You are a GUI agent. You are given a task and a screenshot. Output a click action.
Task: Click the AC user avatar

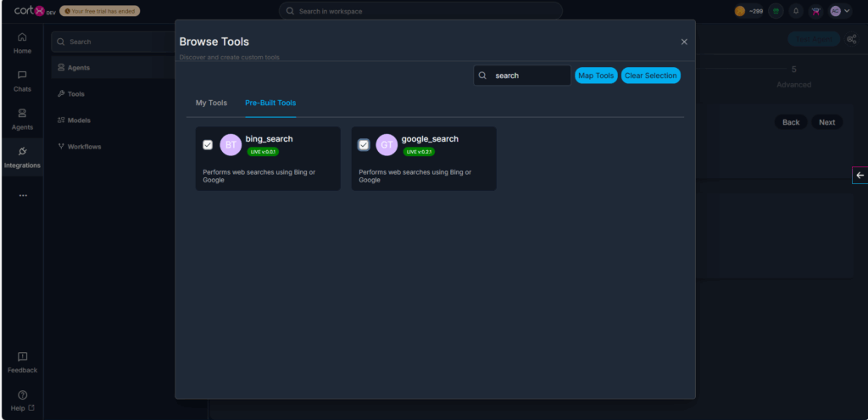click(x=835, y=11)
